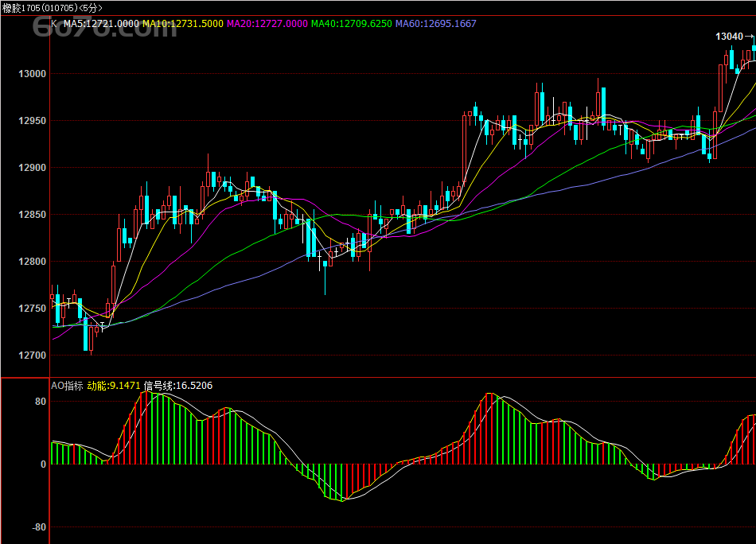Click the K label before MA5
This screenshot has width=756, height=544.
pos(54,24)
